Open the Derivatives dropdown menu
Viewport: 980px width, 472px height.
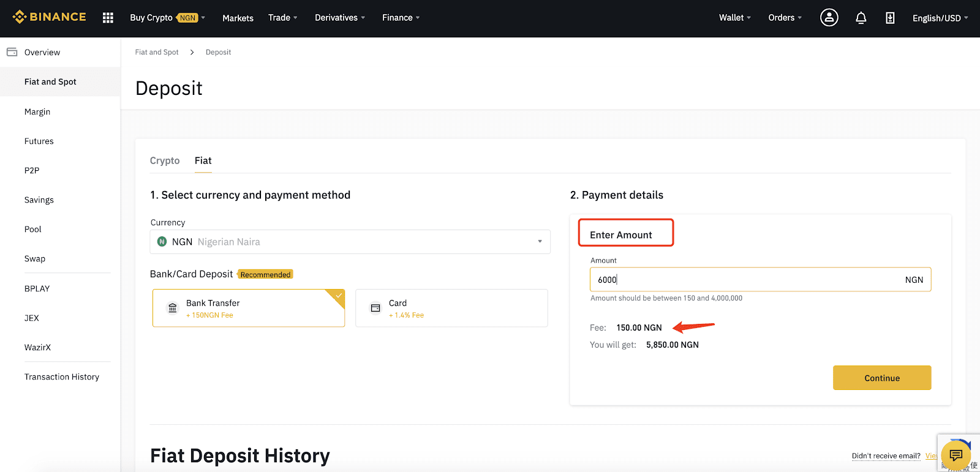coord(340,18)
